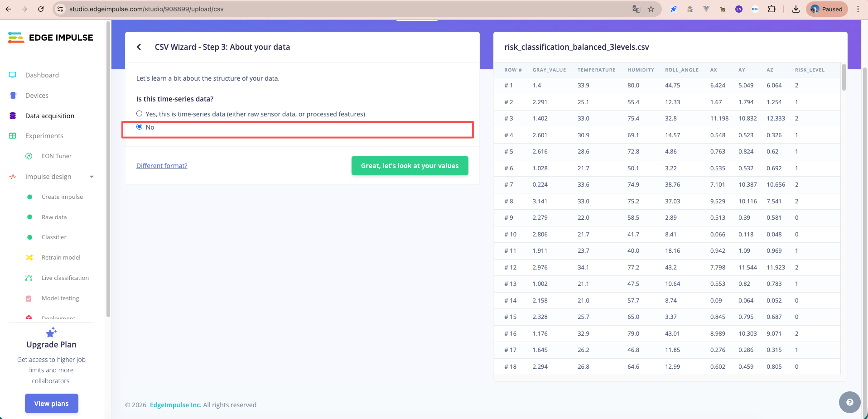Click the Devices chip icon
The image size is (868, 419).
point(13,96)
